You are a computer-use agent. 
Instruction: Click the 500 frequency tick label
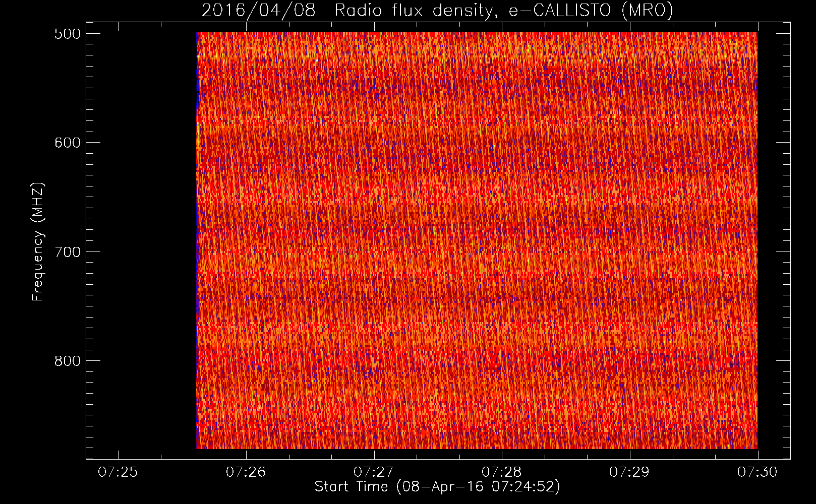[x=67, y=34]
